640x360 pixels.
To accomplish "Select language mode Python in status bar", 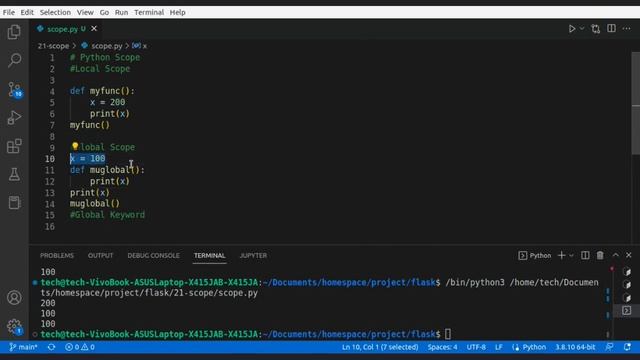I will 534,347.
